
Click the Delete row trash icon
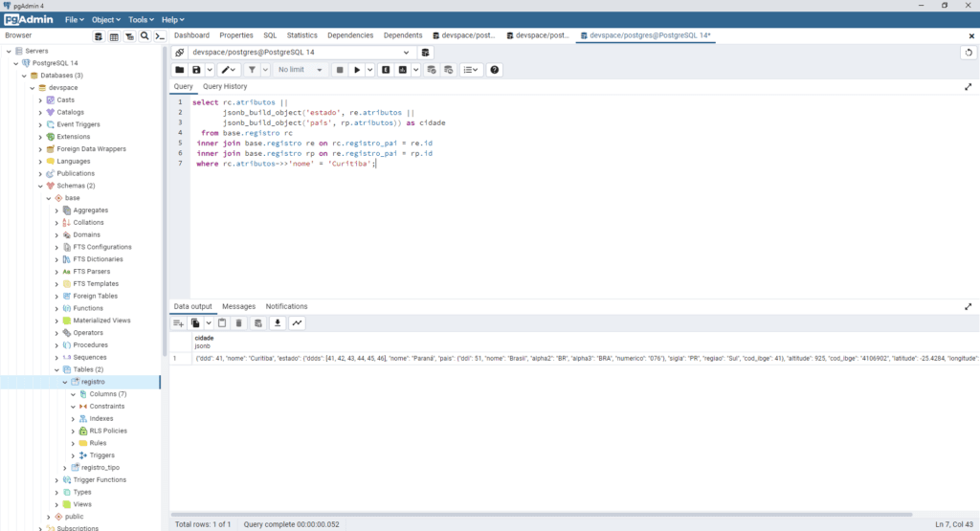(x=238, y=323)
